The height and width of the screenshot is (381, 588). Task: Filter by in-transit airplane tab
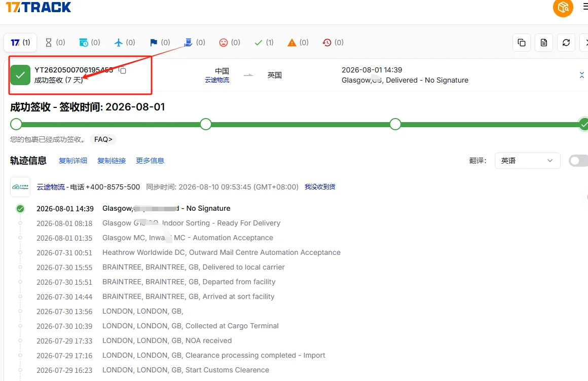(125, 43)
